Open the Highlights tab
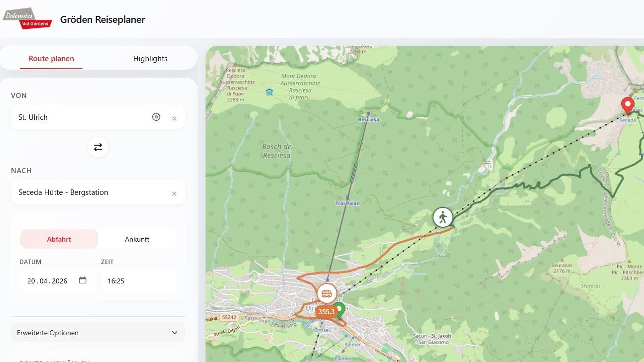644x362 pixels. (x=150, y=59)
